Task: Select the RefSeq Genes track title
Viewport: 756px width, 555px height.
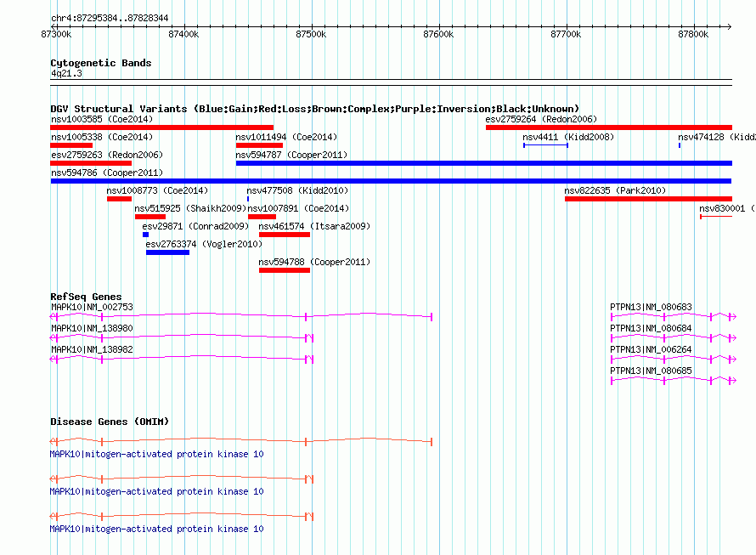Action: [86, 297]
